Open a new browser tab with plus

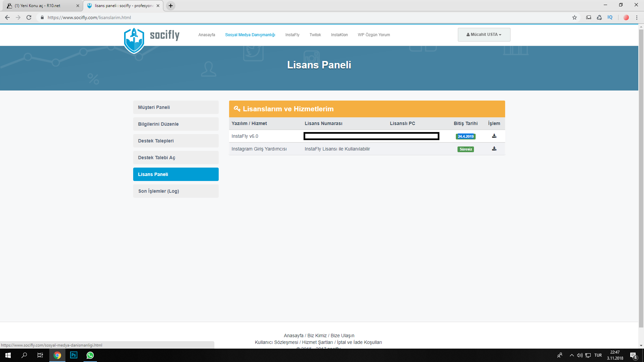coord(171,6)
